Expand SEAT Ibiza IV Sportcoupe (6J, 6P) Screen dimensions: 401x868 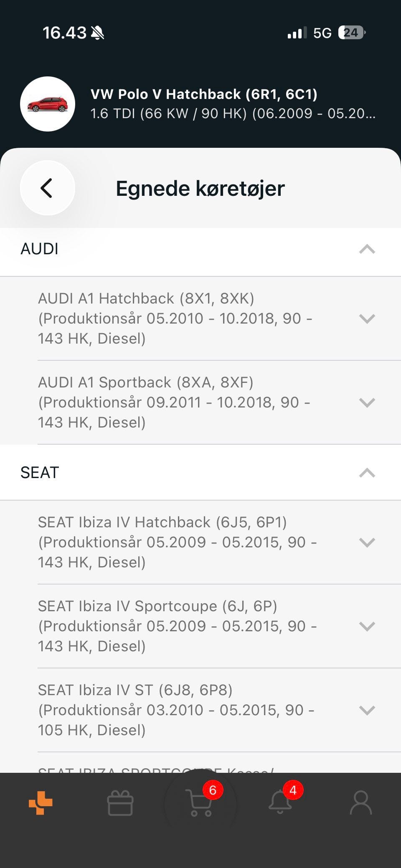200,626
